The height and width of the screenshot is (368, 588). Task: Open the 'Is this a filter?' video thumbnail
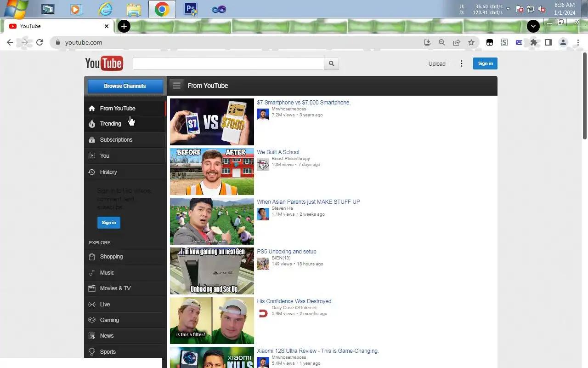[212, 321]
